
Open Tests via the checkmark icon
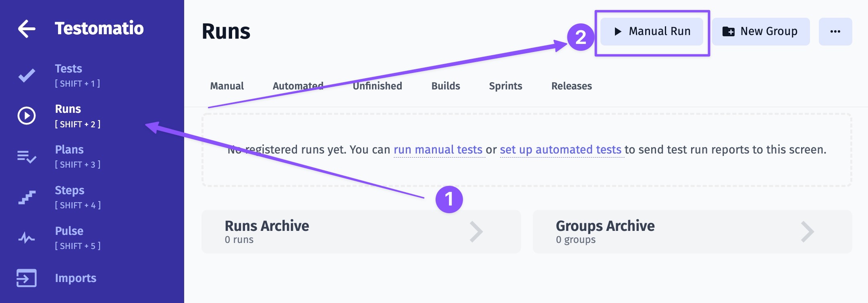(x=27, y=75)
